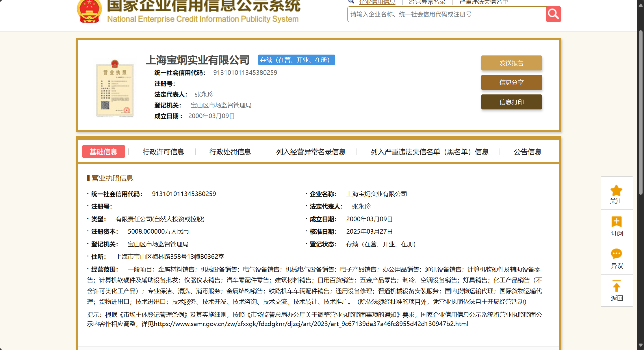Switch to 行政许可信息 tab

(x=163, y=152)
